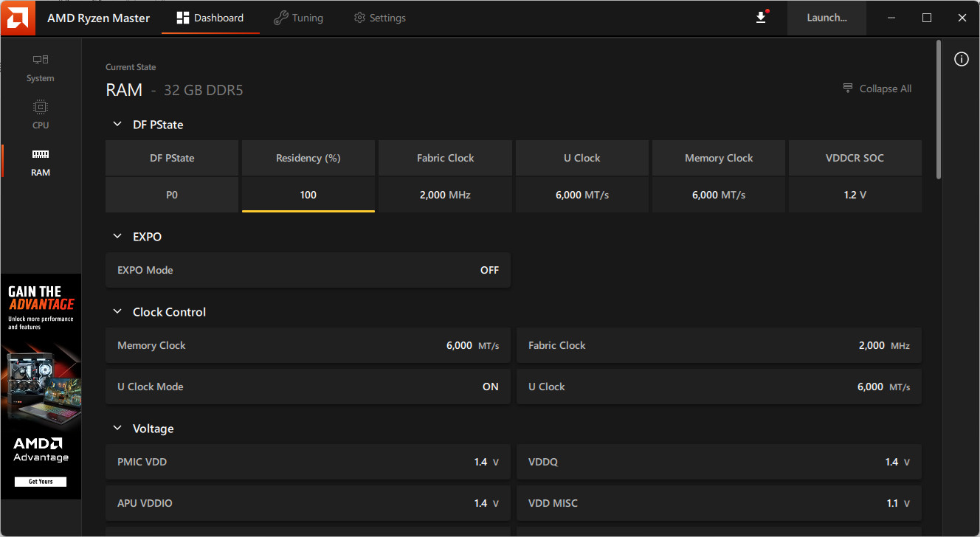Go to the Settings tab
The height and width of the screenshot is (537, 980).
click(379, 18)
